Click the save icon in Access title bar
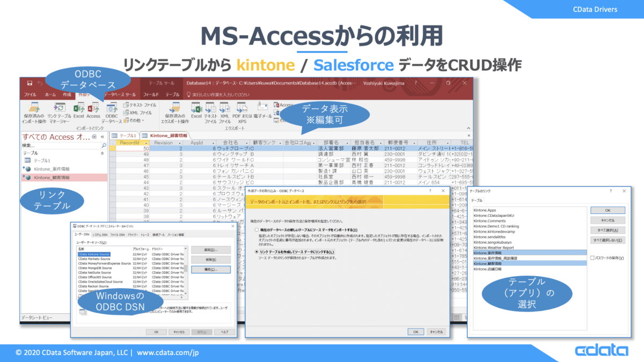Viewport: 644px width, 362px height. 30,83
